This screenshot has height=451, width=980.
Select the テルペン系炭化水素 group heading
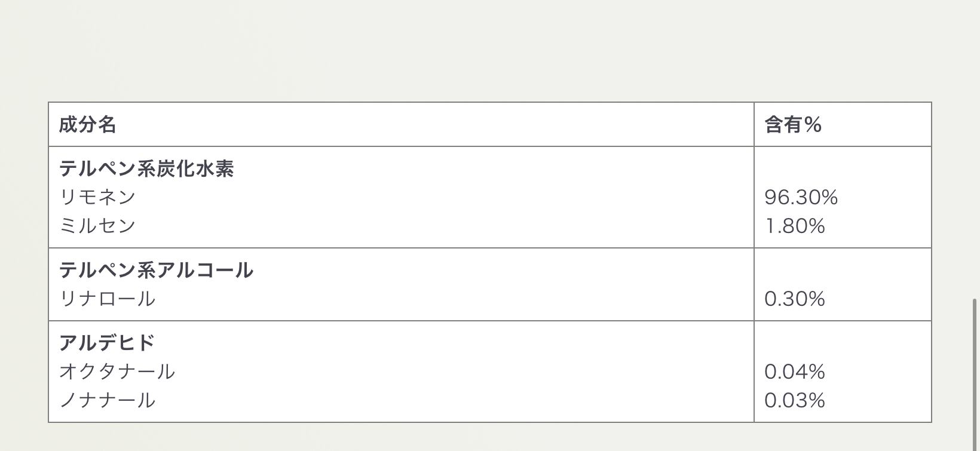coord(146,168)
